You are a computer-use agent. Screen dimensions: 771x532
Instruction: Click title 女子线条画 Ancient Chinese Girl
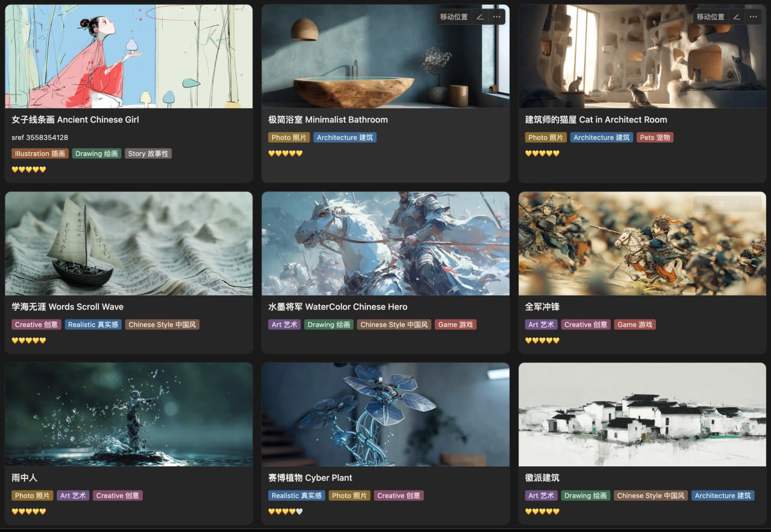click(75, 120)
